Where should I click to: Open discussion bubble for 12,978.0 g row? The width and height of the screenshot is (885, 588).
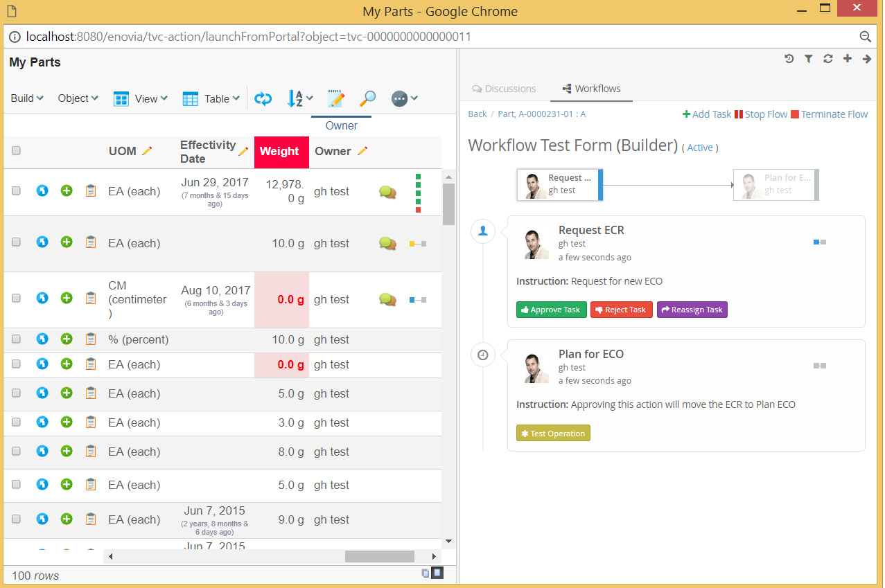387,192
